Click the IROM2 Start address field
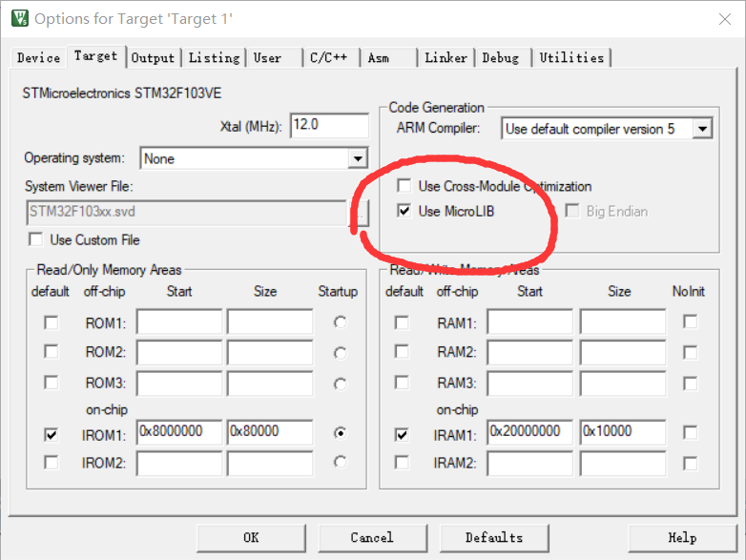746x560 pixels. point(179,464)
